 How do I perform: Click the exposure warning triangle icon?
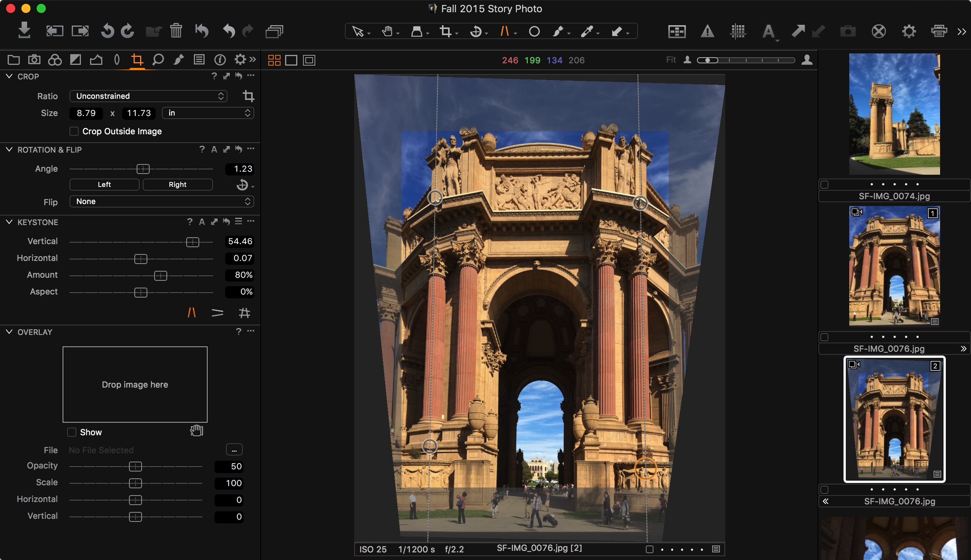coord(707,31)
